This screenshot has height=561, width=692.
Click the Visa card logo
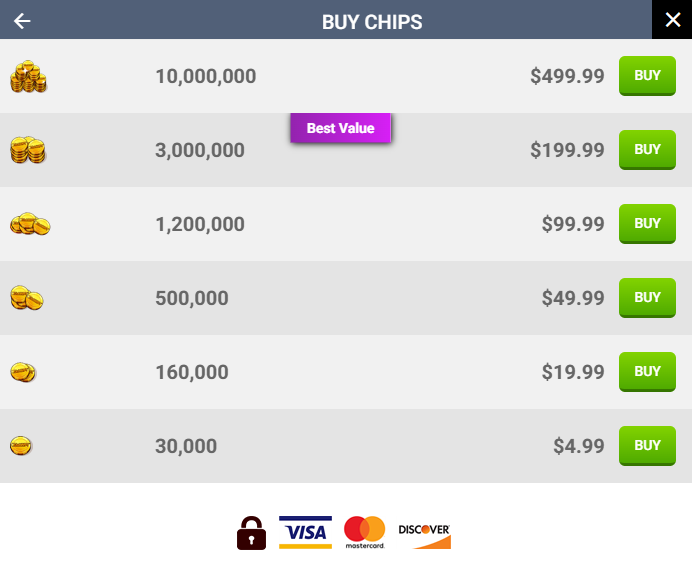(305, 532)
